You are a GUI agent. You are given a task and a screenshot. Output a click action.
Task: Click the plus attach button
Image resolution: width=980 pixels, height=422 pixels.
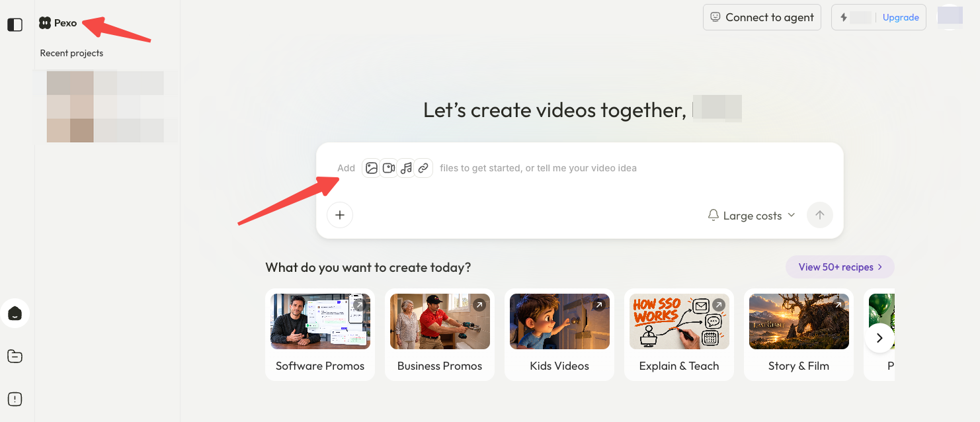[x=340, y=215]
